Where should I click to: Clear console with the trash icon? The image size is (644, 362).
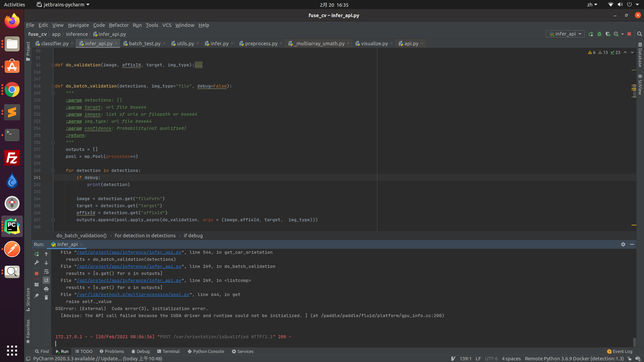coord(46,297)
